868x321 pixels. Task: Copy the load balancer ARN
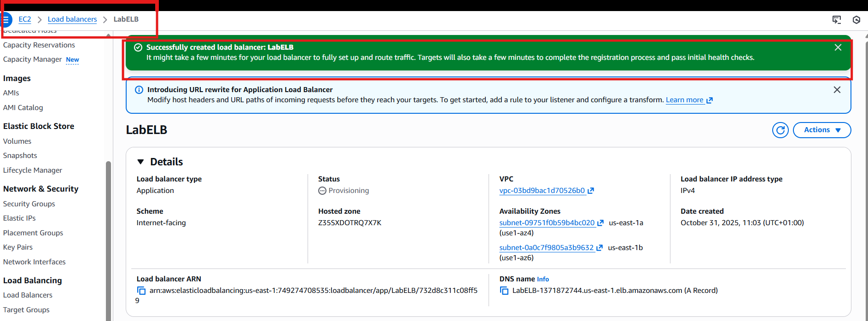(x=141, y=291)
